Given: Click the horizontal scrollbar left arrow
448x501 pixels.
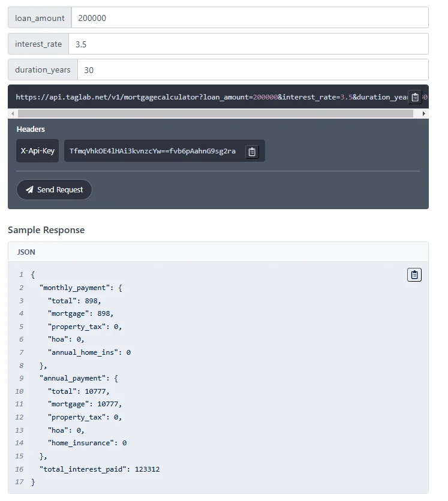Looking at the screenshot, I should click(13, 113).
